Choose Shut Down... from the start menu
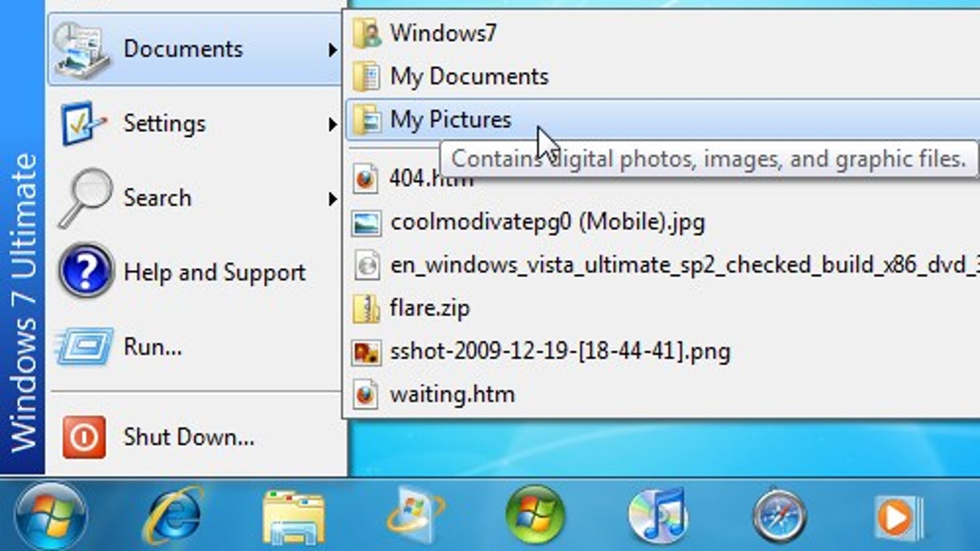 (195, 437)
